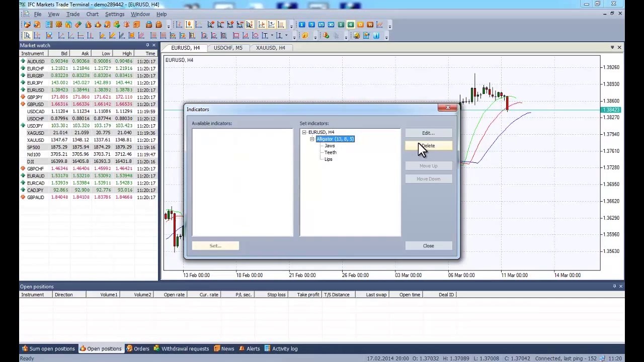The width and height of the screenshot is (644, 362).
Task: Click Close button in Indicators dialog
Action: (x=429, y=245)
